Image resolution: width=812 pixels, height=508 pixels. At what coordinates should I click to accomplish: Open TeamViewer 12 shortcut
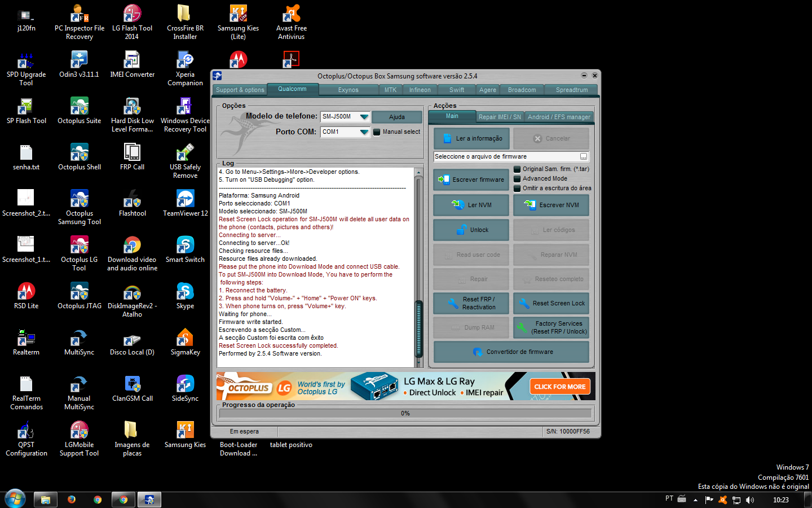[185, 203]
